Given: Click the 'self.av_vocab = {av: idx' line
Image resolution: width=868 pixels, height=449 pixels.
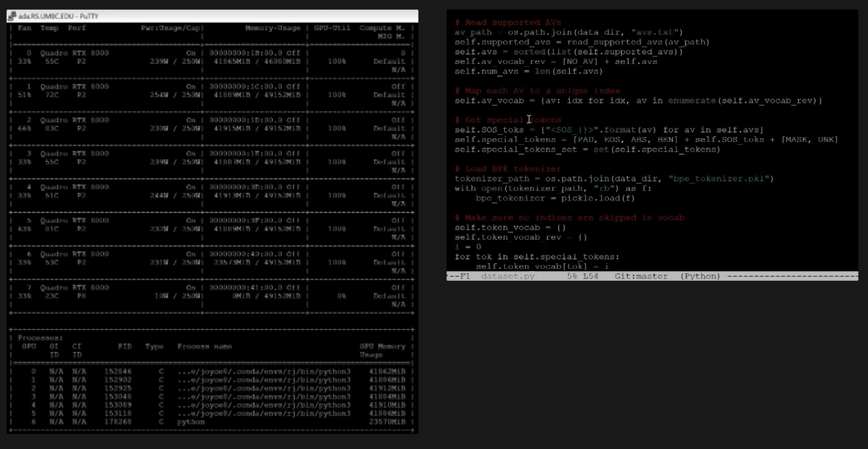Looking at the screenshot, I should [638, 101].
